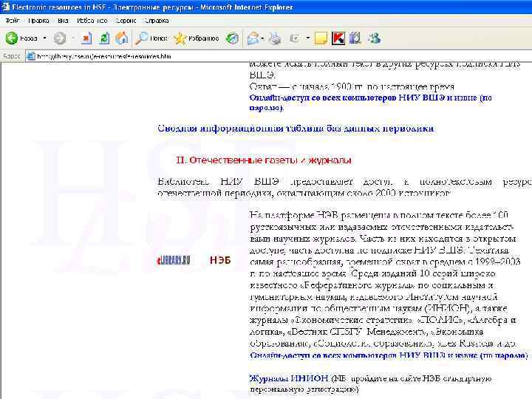Open the Mail icon dropdown arrow
This screenshot has width=532, height=399.
click(262, 38)
